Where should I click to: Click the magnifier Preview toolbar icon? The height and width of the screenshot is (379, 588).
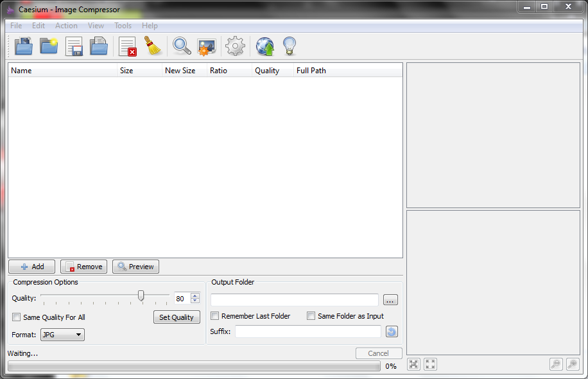[x=182, y=46]
